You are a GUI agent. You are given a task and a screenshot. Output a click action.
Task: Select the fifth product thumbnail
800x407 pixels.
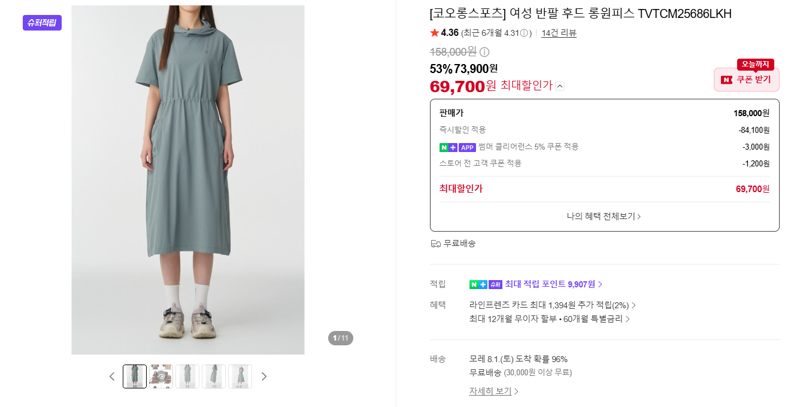coord(240,376)
